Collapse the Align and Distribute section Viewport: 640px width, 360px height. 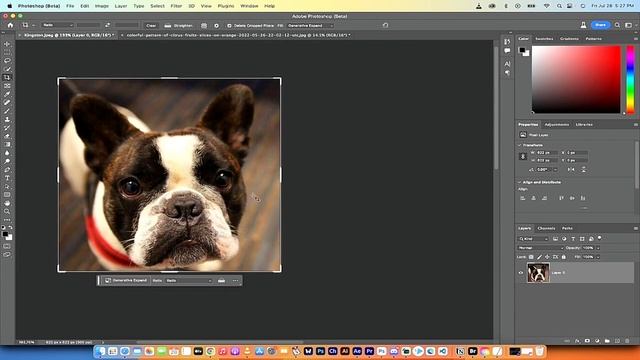520,182
